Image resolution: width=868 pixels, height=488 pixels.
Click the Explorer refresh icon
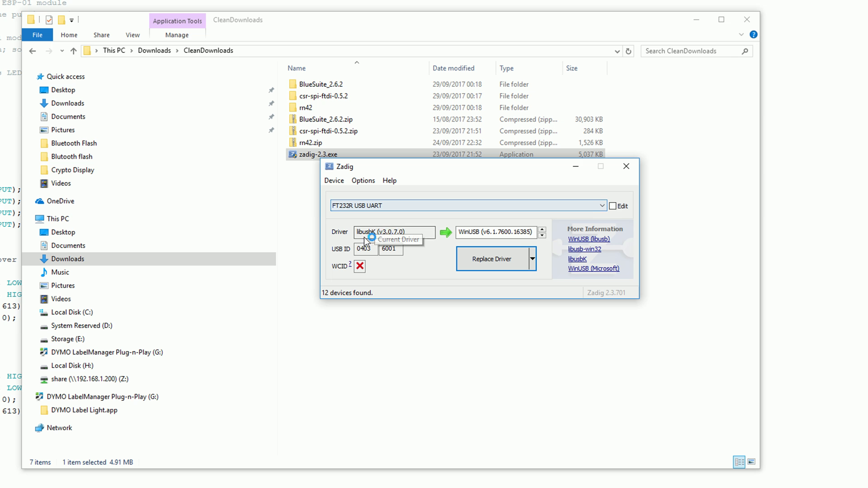tap(628, 51)
